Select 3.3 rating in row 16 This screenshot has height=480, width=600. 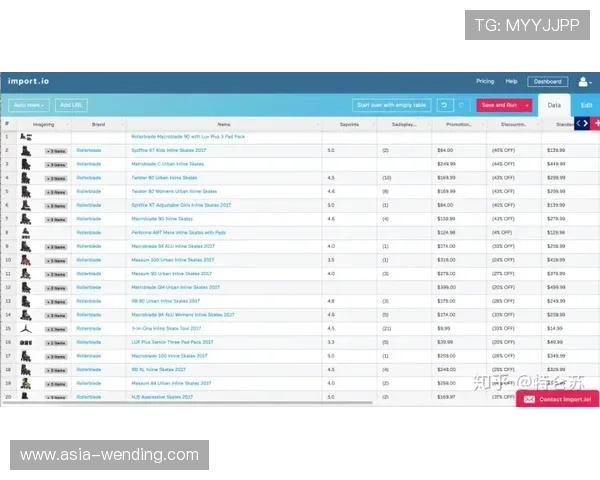[331, 342]
